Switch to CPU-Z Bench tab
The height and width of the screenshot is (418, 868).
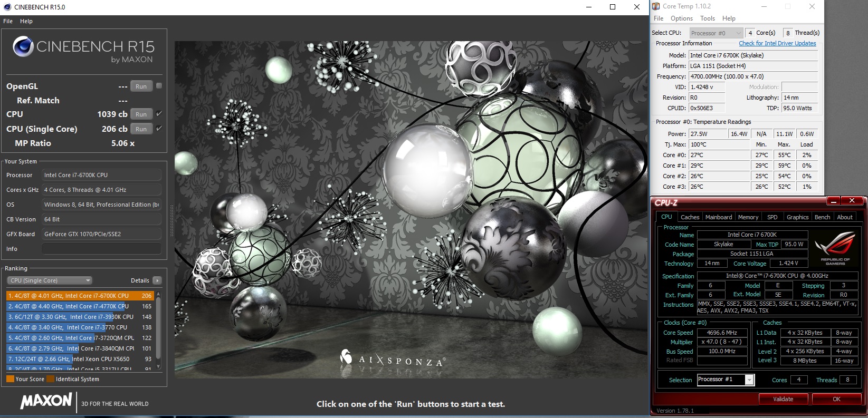pyautogui.click(x=822, y=217)
